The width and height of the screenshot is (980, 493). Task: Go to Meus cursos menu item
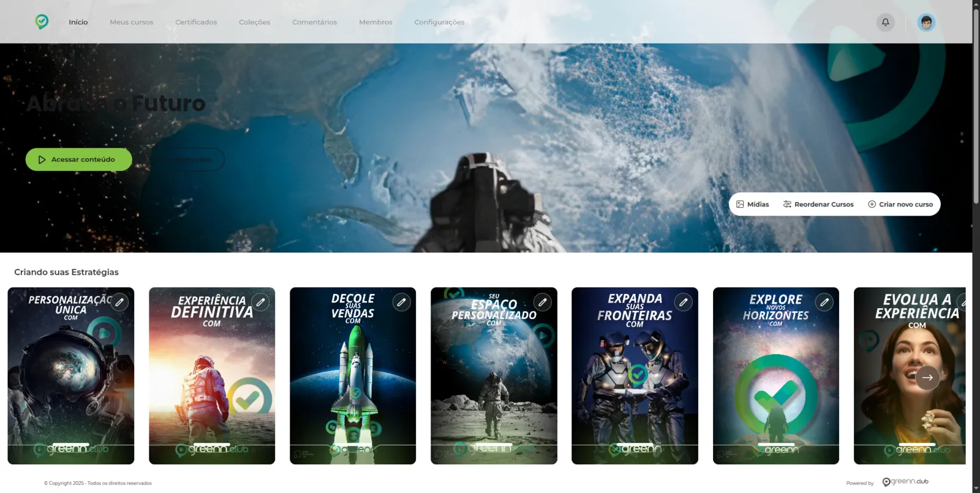pos(132,22)
